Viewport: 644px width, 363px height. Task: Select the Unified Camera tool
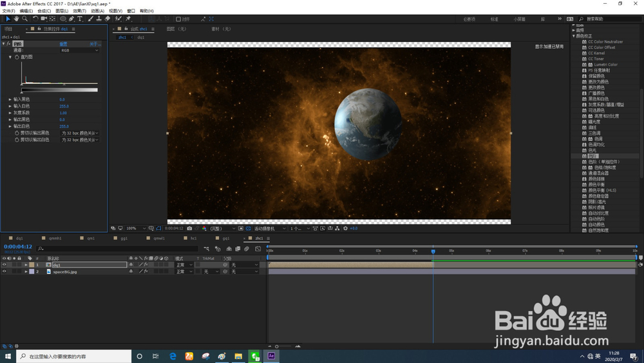[44, 19]
